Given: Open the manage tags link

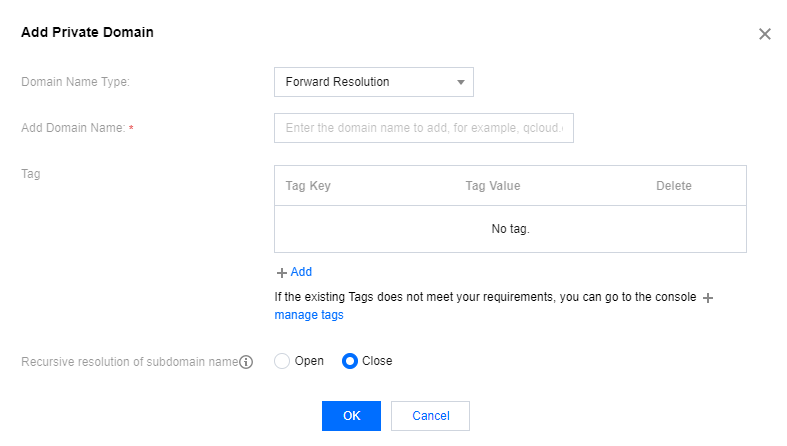Looking at the screenshot, I should 309,315.
